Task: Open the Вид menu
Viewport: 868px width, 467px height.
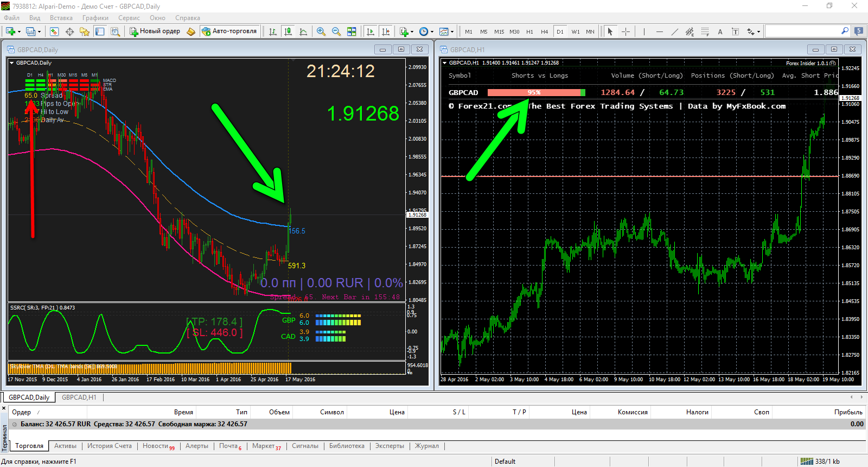Action: [x=35, y=18]
